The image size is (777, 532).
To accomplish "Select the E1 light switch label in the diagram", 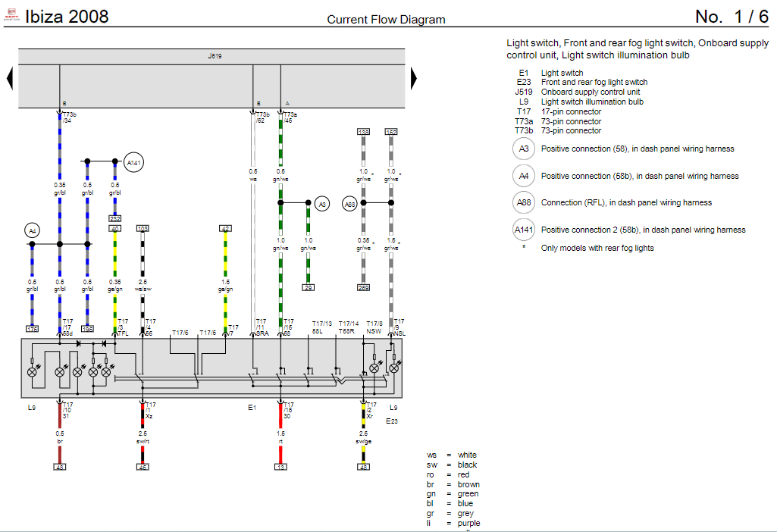I will [x=252, y=407].
